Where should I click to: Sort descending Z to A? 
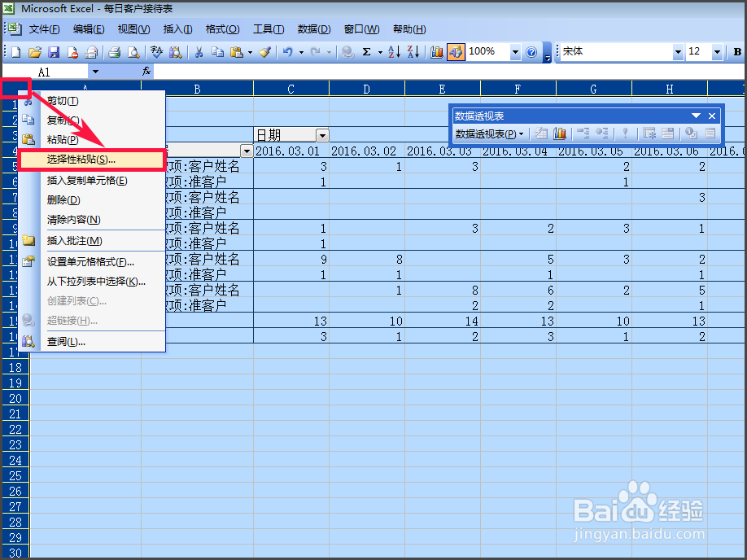coord(413,52)
